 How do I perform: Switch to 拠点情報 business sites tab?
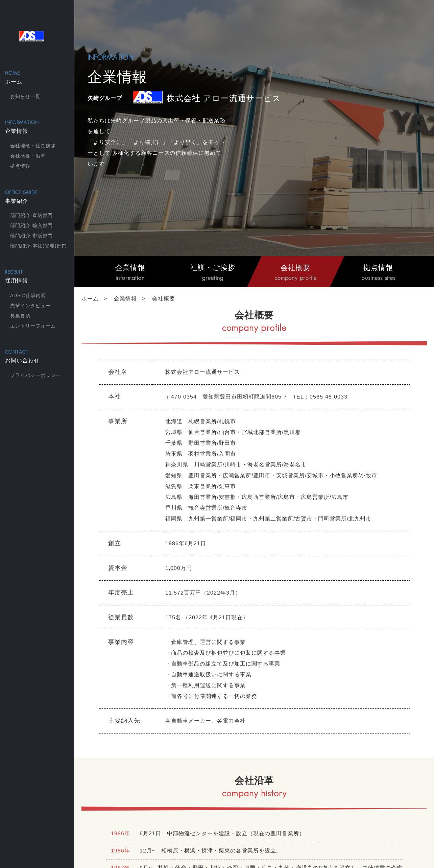378,272
